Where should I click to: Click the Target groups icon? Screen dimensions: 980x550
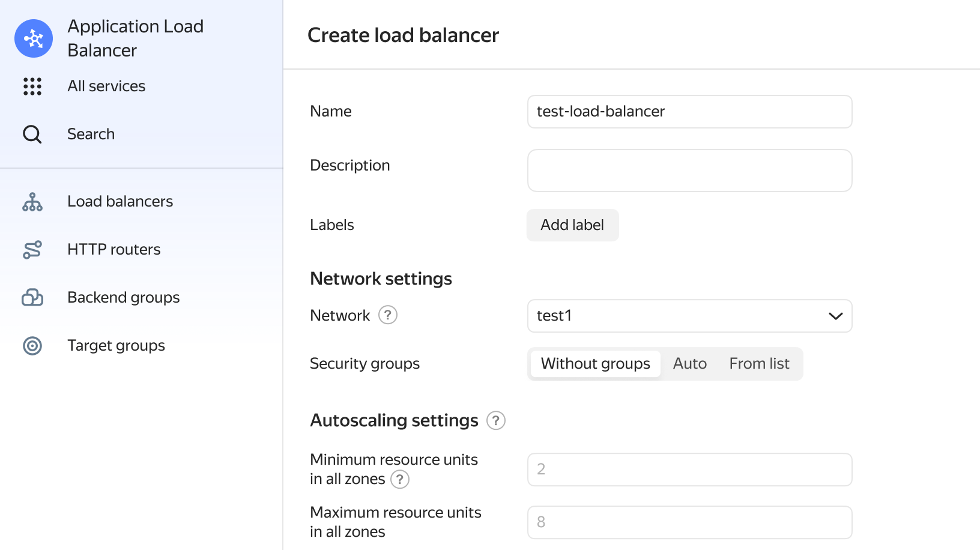coord(32,346)
